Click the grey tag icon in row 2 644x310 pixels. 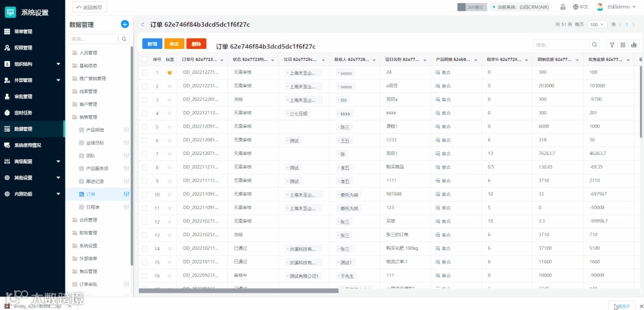click(169, 86)
